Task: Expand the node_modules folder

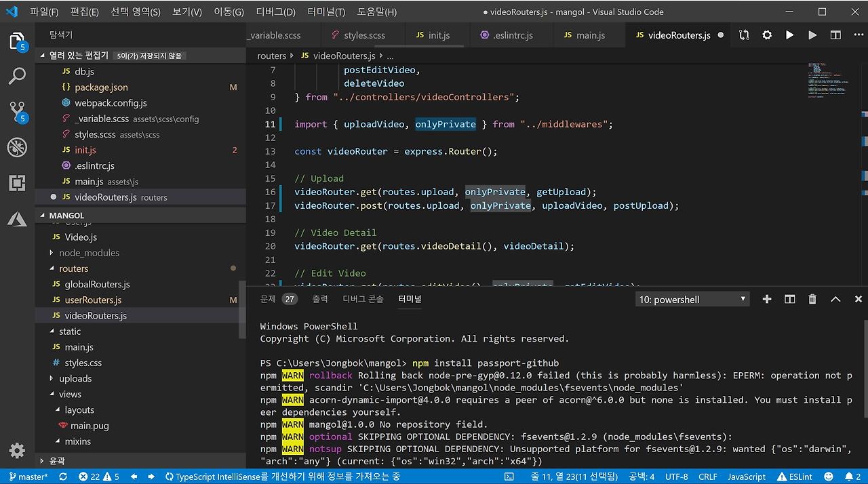Action: click(88, 253)
